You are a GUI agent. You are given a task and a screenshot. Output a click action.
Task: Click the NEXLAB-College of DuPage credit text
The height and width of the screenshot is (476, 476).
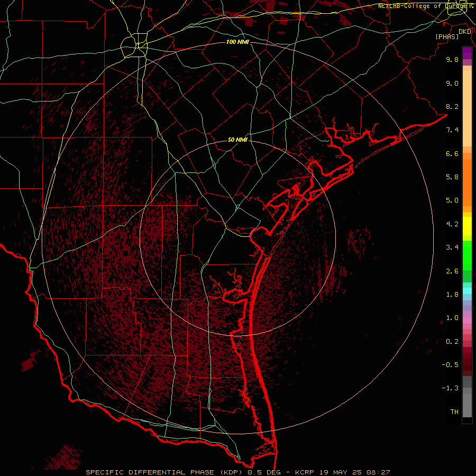pos(426,6)
